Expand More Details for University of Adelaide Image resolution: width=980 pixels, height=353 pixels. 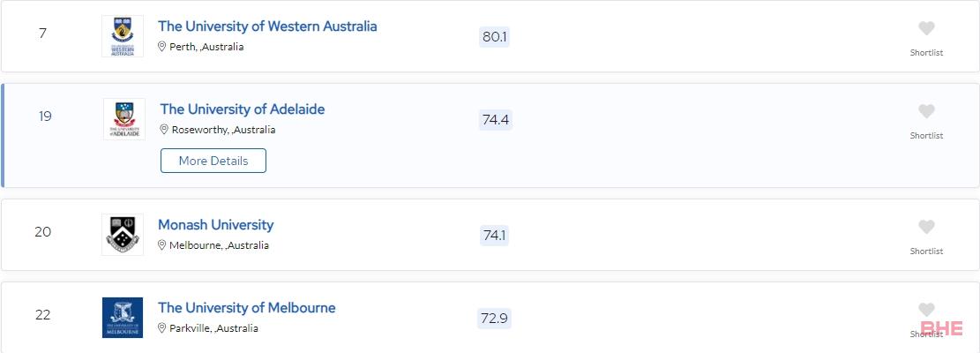[x=213, y=161]
